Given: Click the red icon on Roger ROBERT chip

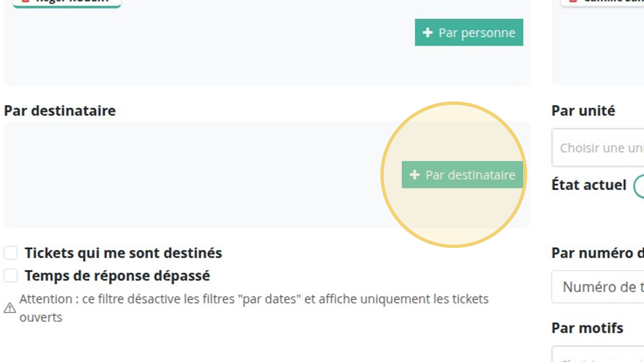Looking at the screenshot, I should click(x=25, y=1).
